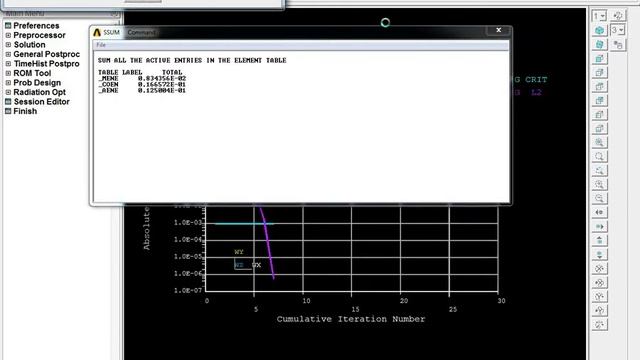Viewport: 640px width, 360px height.
Task: Click zoom out magnifier icon
Action: tap(599, 198)
